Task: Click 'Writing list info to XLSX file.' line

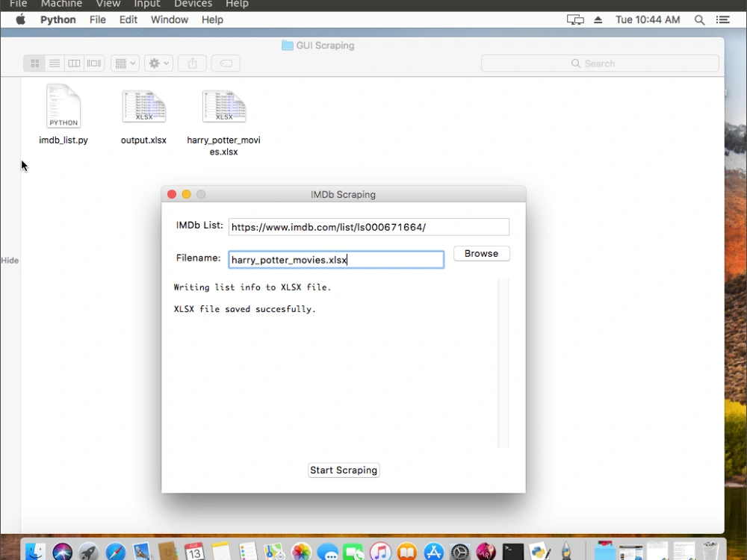Action: coord(252,287)
